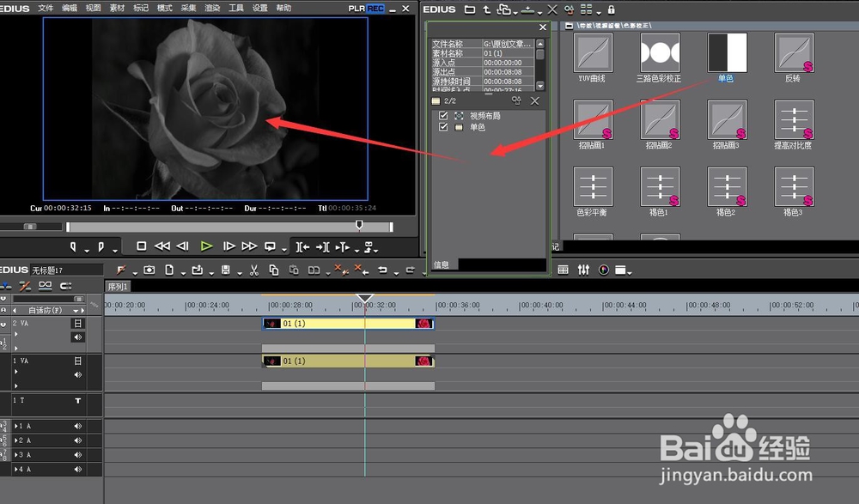
Task: Click the Fast forward button
Action: coord(250,246)
